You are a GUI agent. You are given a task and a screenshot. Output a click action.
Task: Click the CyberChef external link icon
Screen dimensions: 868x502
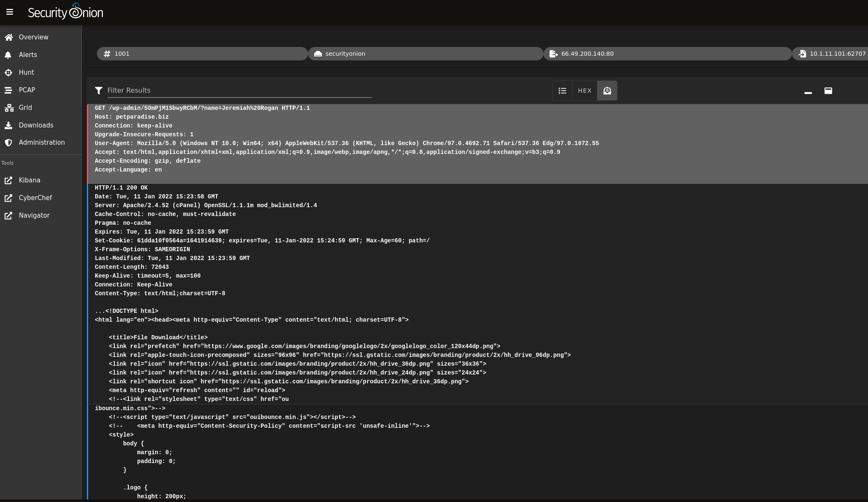[8, 198]
